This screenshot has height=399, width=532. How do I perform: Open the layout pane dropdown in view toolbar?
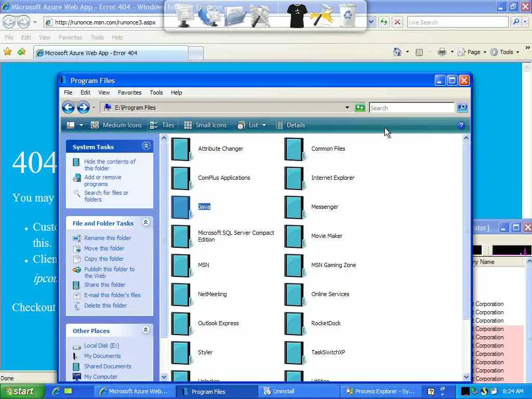(x=81, y=126)
